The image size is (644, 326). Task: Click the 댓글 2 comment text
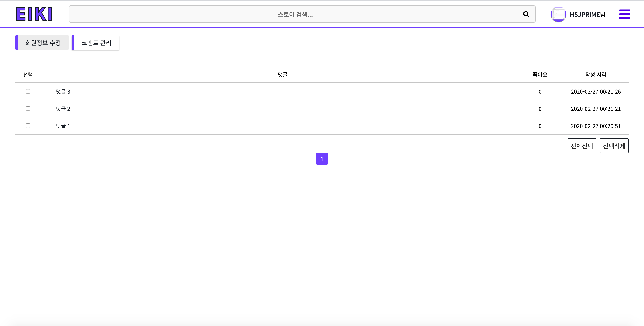[63, 109]
